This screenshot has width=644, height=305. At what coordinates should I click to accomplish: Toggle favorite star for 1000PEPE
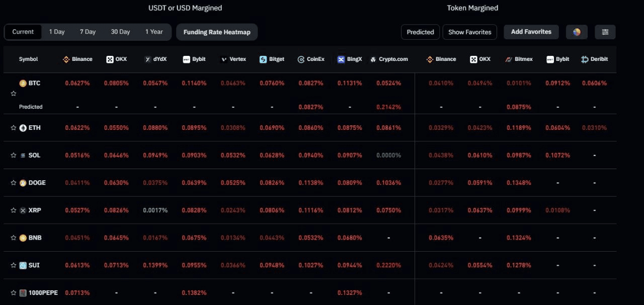(x=14, y=293)
